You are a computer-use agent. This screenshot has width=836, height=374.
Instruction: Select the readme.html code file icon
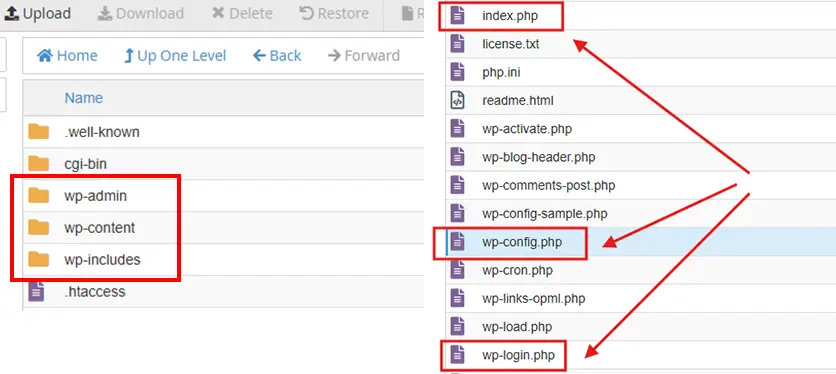tap(457, 100)
